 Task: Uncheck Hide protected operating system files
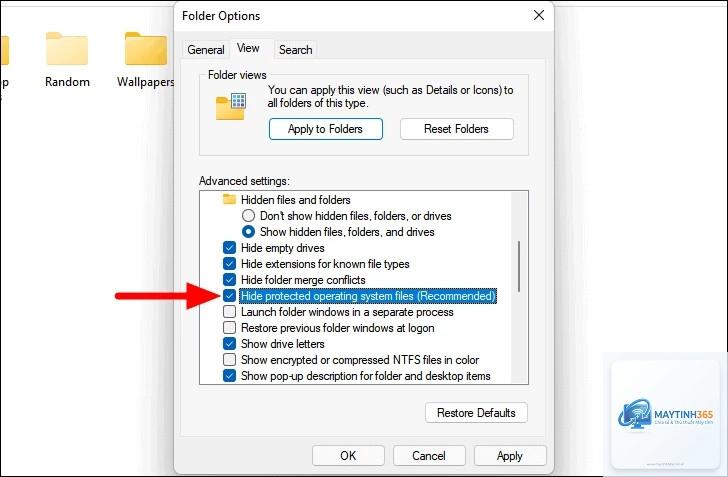[229, 295]
